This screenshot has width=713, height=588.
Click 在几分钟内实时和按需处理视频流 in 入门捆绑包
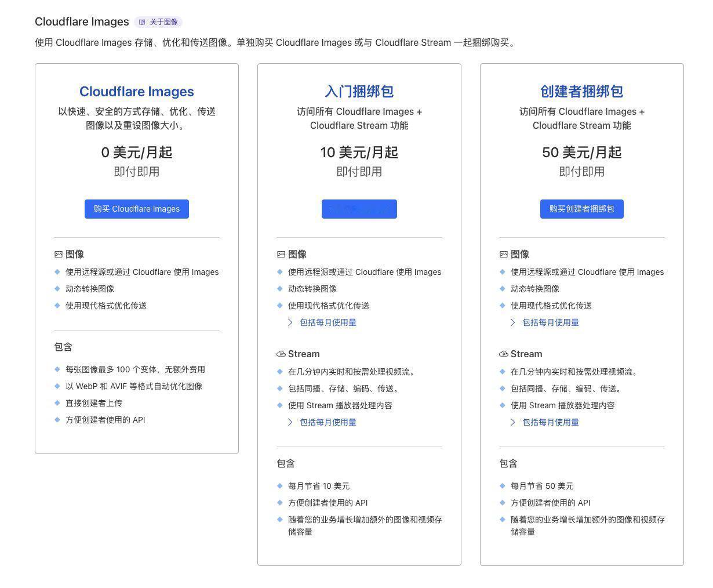click(351, 372)
